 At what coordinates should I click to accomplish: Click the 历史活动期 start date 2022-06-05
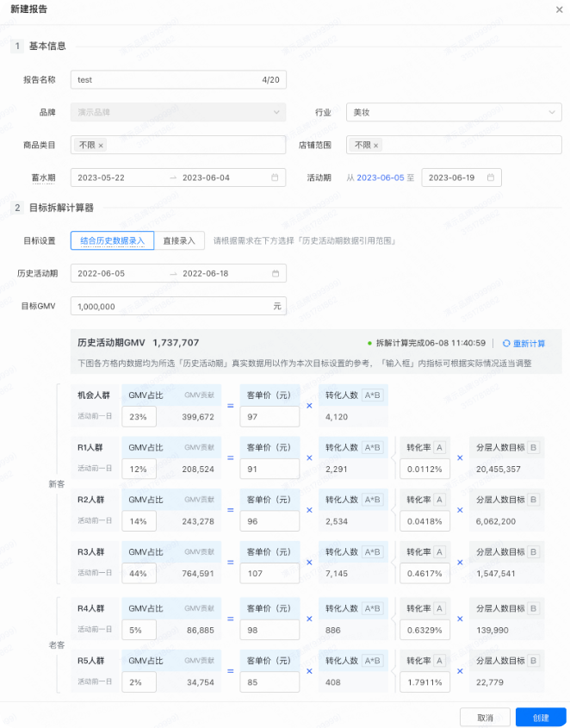tap(102, 273)
